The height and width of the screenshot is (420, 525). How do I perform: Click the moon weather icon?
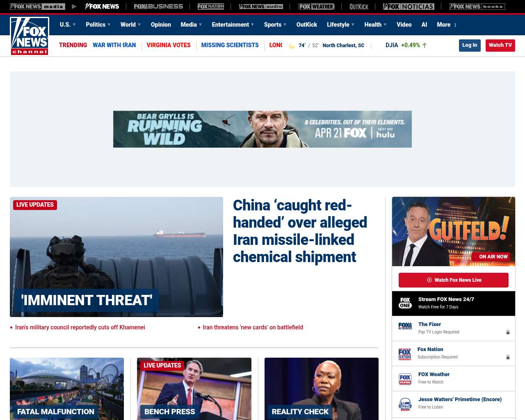(x=292, y=46)
